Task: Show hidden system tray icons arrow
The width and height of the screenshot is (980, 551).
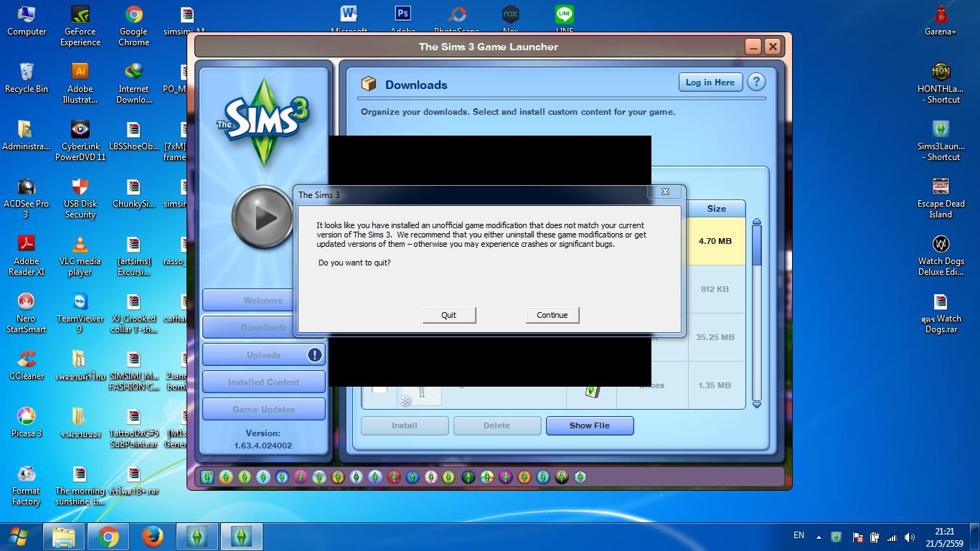Action: 818,537
